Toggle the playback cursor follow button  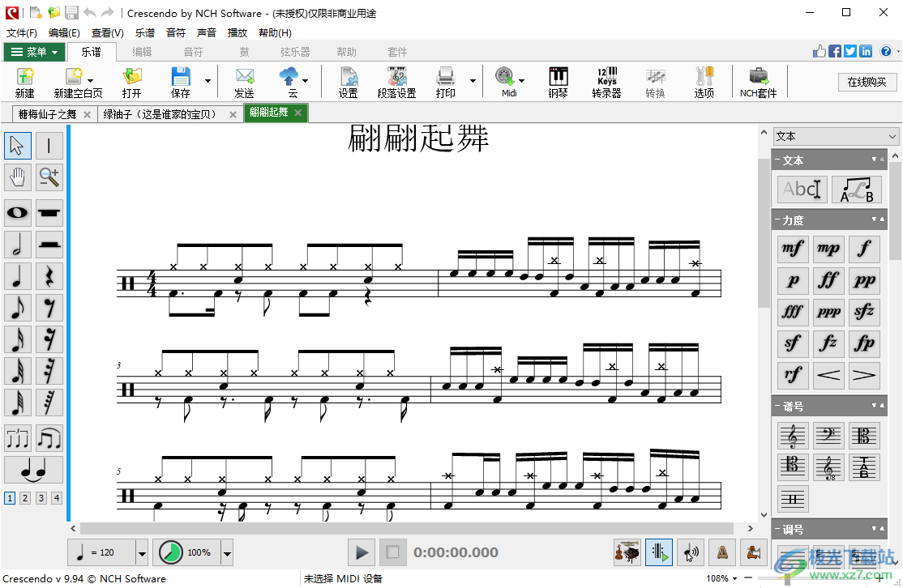point(659,553)
